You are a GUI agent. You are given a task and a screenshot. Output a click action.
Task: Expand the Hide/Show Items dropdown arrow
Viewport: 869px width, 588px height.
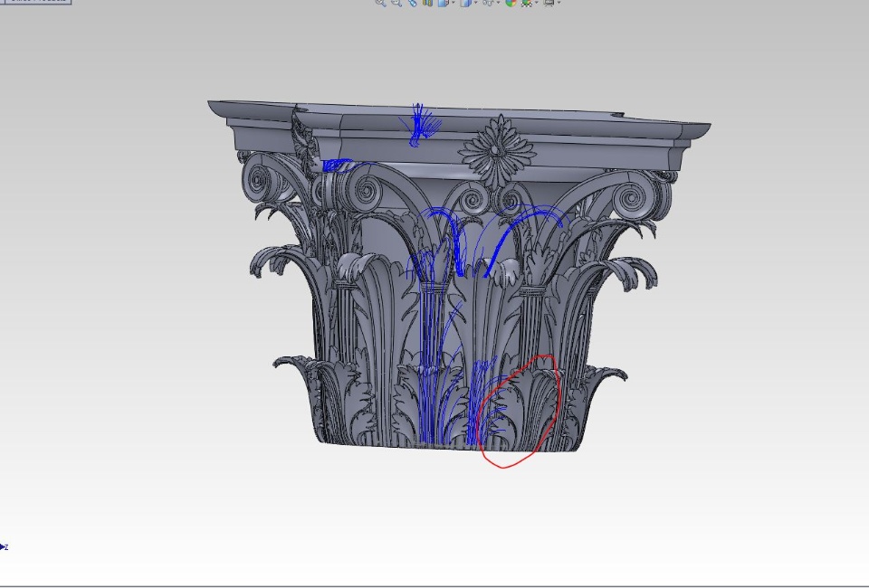click(498, 3)
